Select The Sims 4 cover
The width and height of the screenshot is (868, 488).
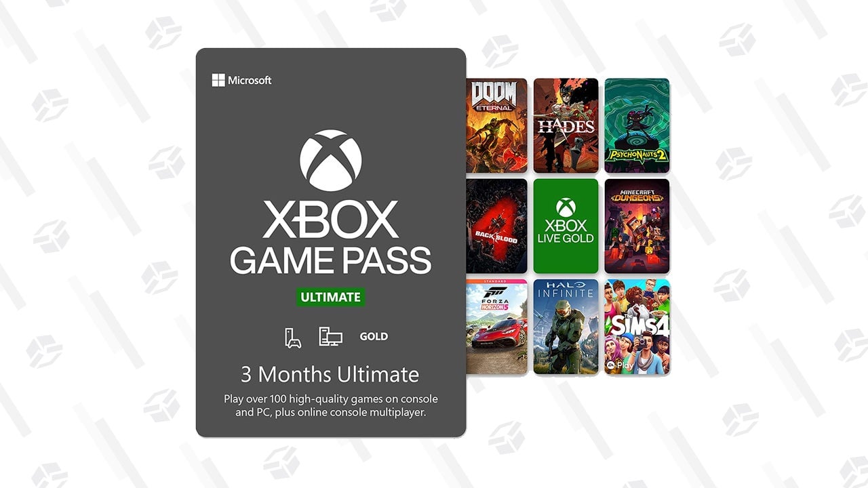(x=637, y=327)
